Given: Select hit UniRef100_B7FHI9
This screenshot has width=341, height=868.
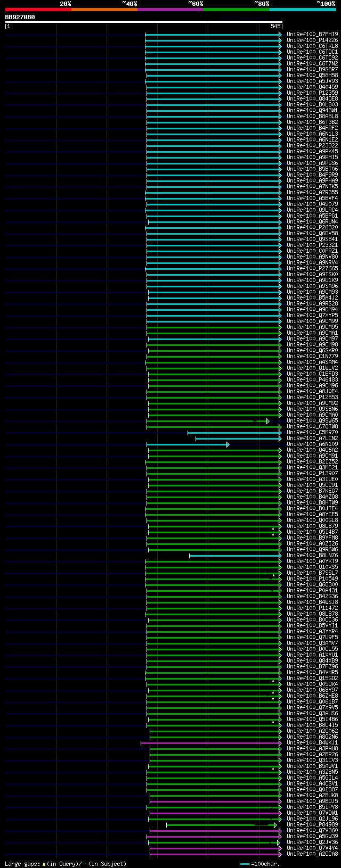Looking at the screenshot, I should tap(312, 34).
